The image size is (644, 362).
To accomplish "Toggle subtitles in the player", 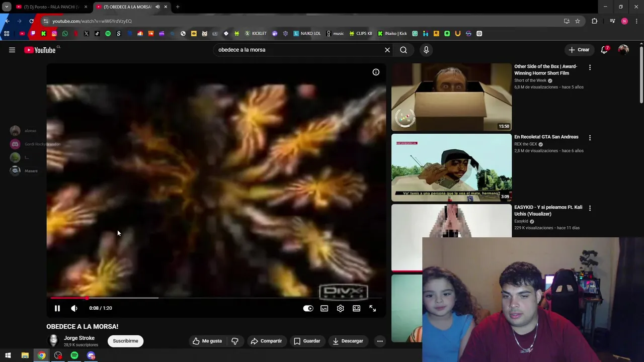I will point(325,308).
